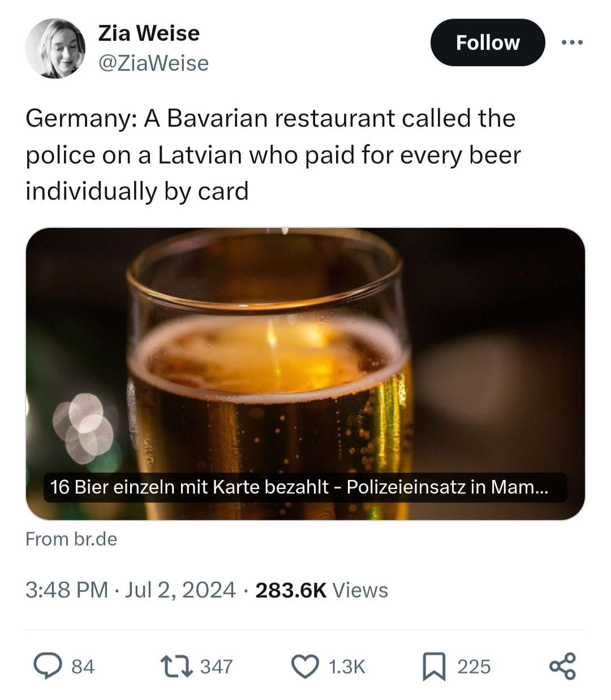Repost the tweet with the retweet icon

point(175,666)
